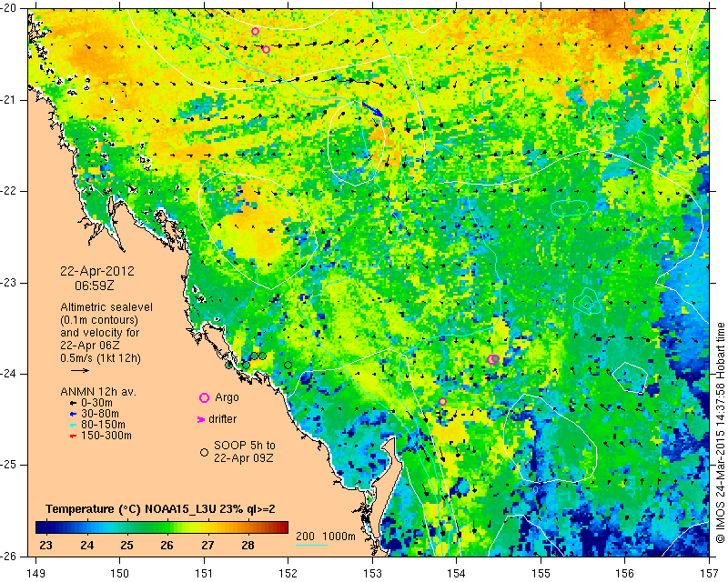The image size is (728, 582).
Task: Click the date label 22-Apr-2012
Action: click(x=97, y=271)
